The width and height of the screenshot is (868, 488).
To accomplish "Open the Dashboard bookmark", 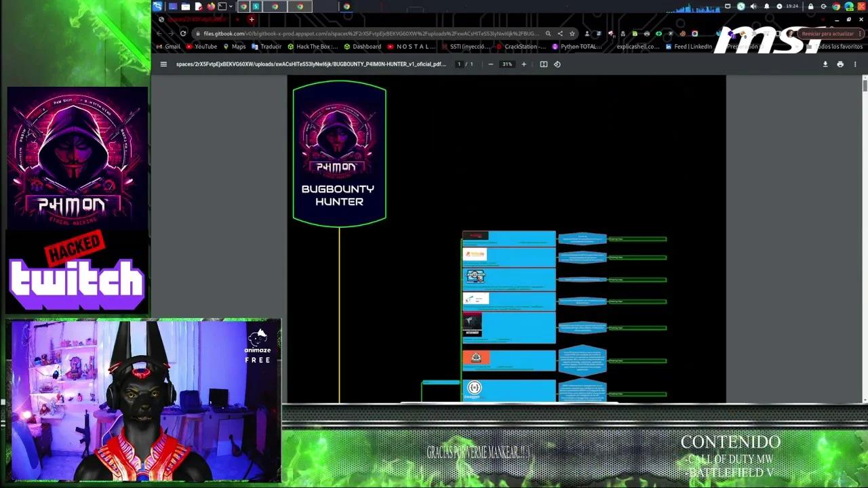I will [363, 47].
